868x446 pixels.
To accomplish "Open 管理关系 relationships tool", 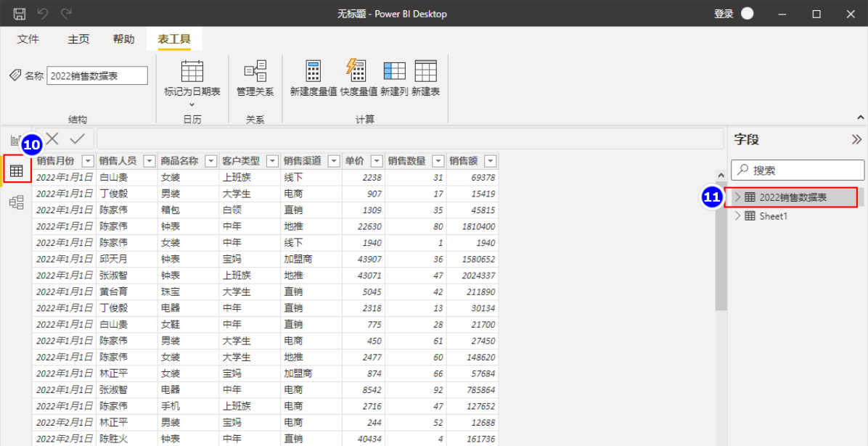I will click(255, 78).
